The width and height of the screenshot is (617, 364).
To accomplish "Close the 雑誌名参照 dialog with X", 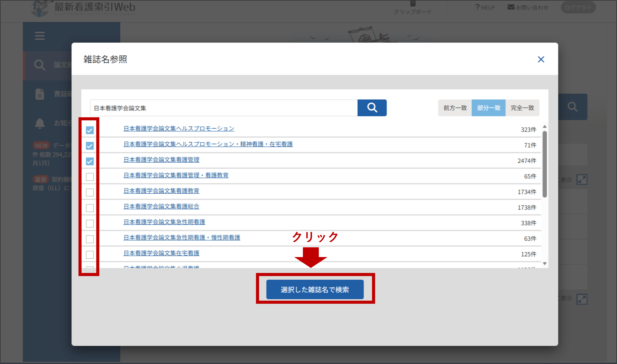I will [541, 59].
